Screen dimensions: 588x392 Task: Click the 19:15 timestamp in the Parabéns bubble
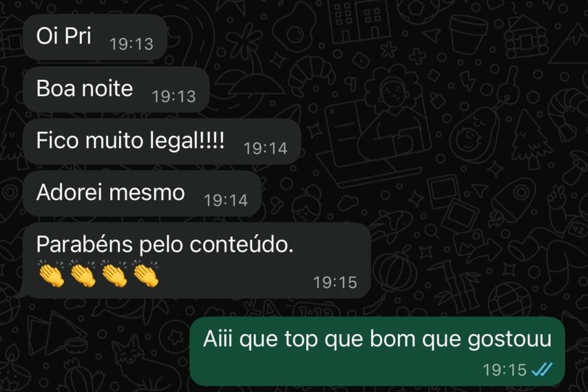click(335, 282)
